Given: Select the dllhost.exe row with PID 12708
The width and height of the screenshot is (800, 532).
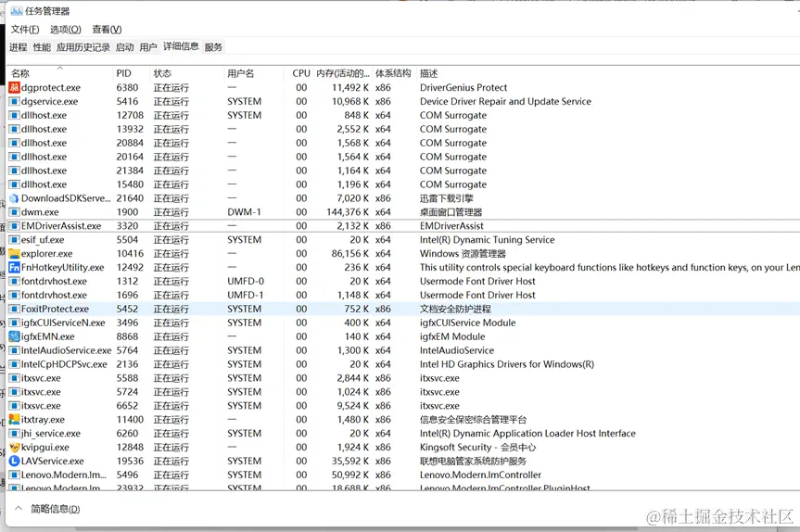Looking at the screenshot, I should coord(403,115).
